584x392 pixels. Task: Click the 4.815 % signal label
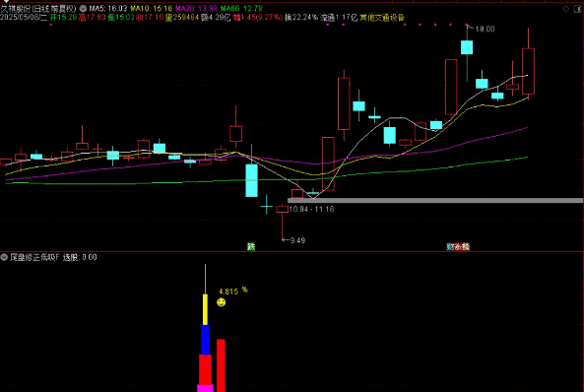(233, 291)
